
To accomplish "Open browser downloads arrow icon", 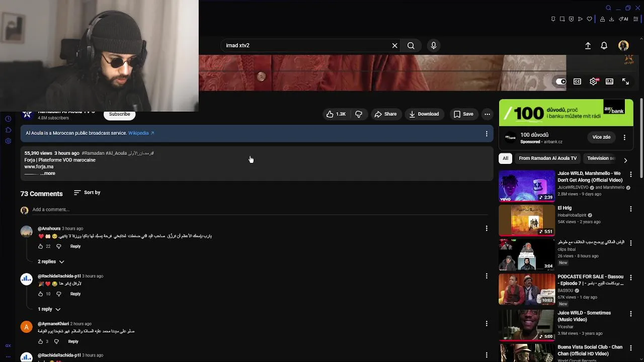I will point(611,19).
